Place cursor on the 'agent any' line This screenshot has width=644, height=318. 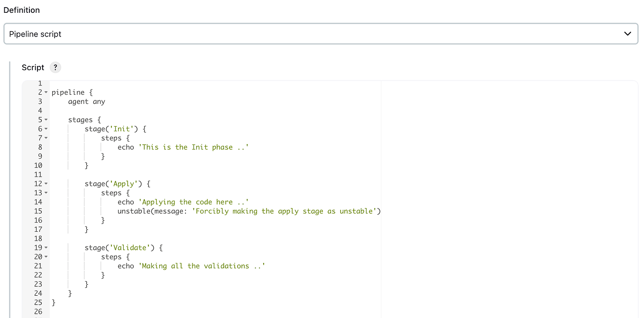point(87,101)
